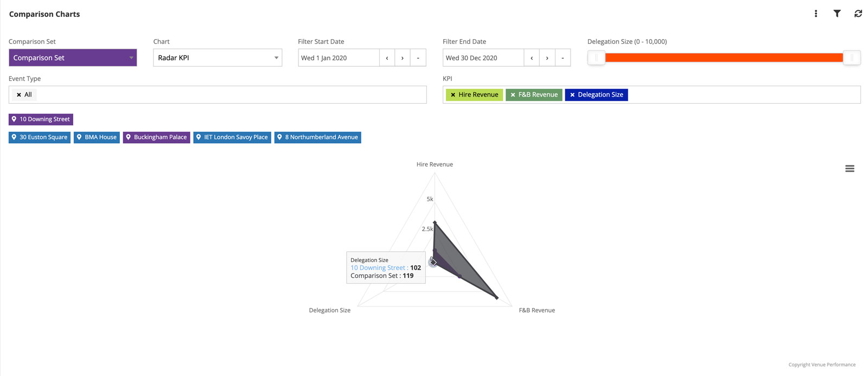Clear the filter end date

tap(563, 58)
